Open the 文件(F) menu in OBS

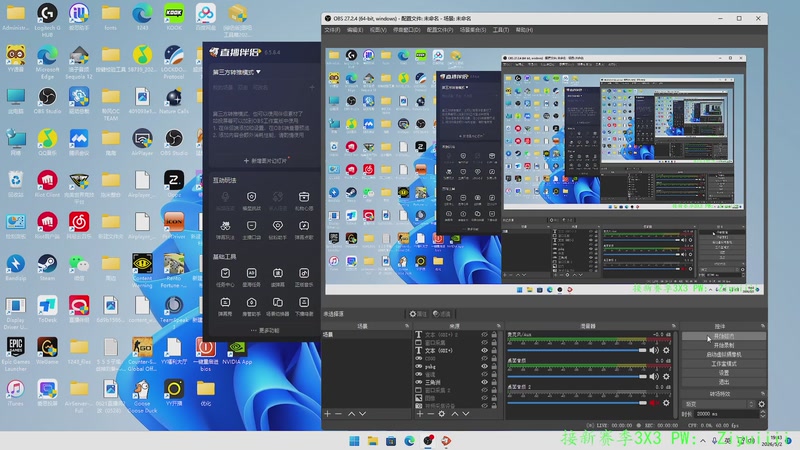(x=332, y=30)
